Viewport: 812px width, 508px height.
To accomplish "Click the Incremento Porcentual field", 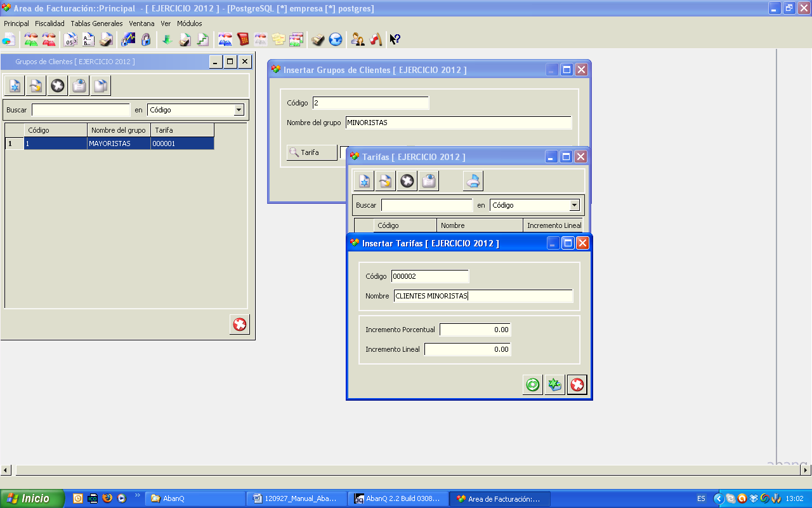I will click(475, 330).
